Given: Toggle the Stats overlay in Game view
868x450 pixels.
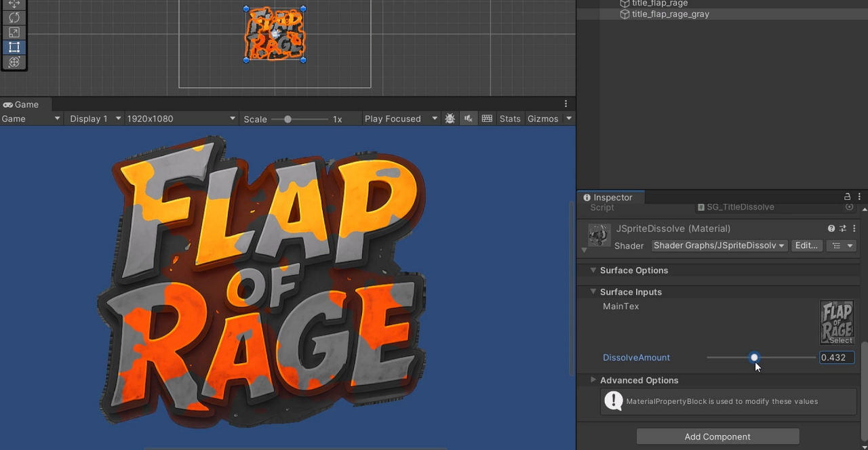Looking at the screenshot, I should tap(510, 119).
